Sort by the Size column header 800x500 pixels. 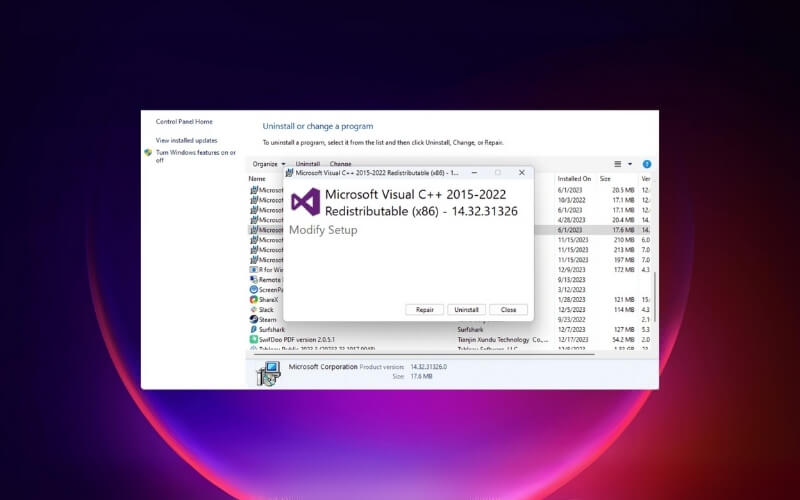605,179
